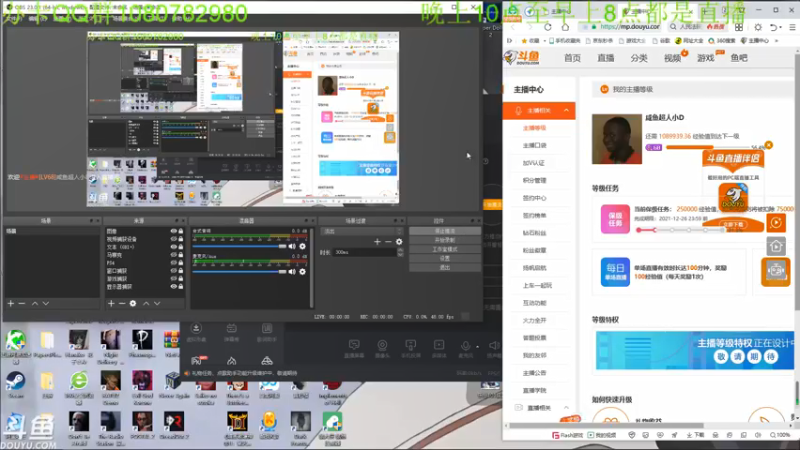Move source down in sources panel
The width and height of the screenshot is (800, 450).
tap(157, 303)
